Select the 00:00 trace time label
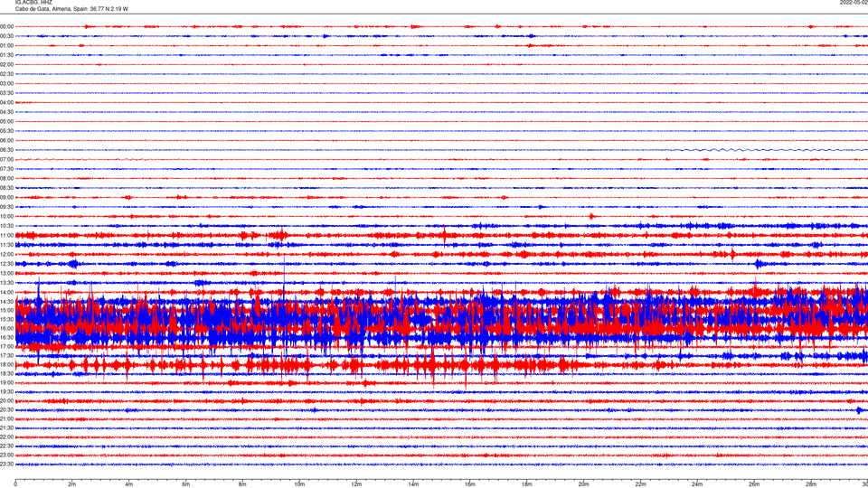 coord(6,26)
